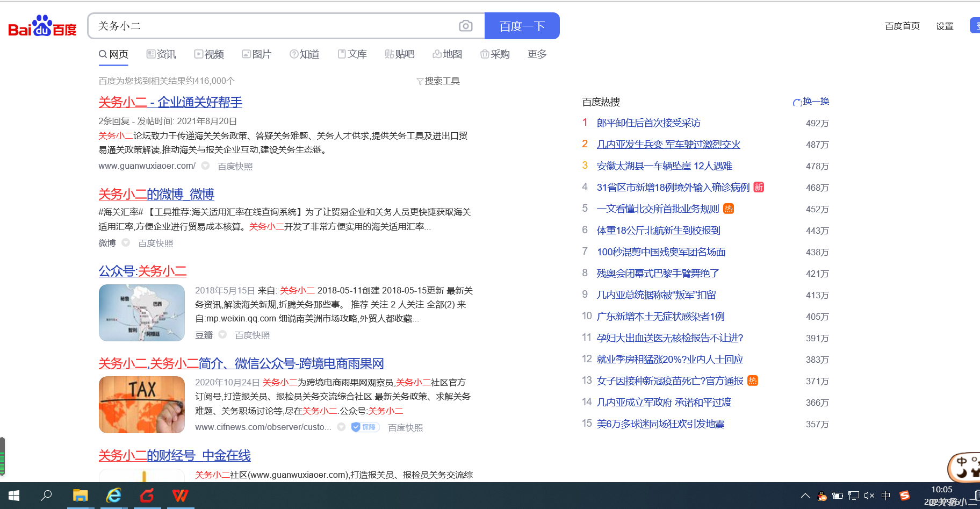The width and height of the screenshot is (980, 509).
Task: Open the 图片 tab
Action: [256, 54]
